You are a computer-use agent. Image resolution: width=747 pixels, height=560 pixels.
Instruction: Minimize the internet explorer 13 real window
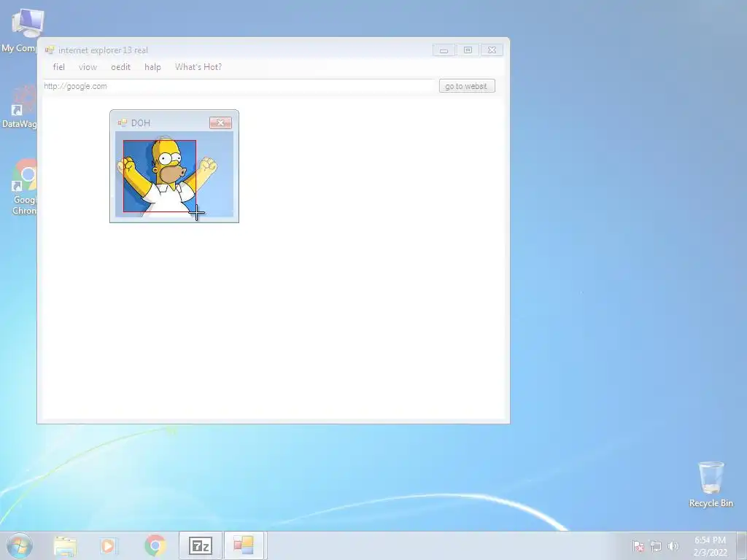[444, 50]
